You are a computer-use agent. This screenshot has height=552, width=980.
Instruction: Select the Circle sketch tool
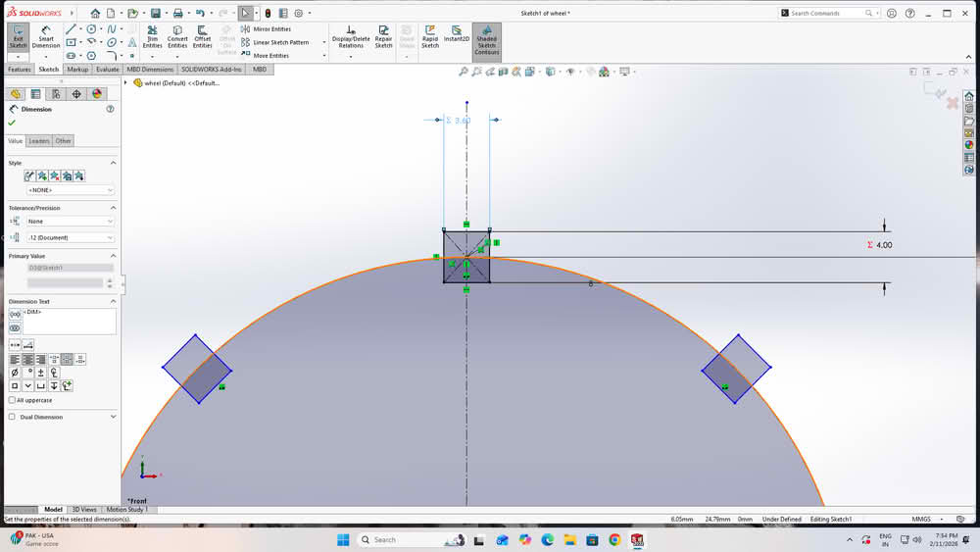91,29
